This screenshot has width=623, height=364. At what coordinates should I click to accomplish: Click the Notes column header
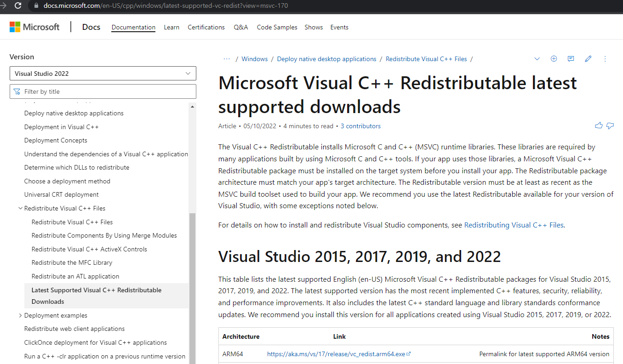[x=600, y=336]
